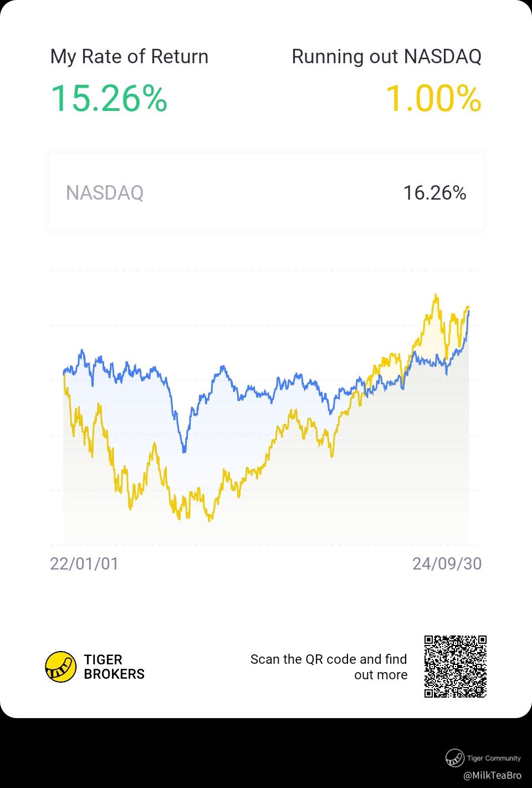
Task: Click the My Rate of Return heading
Action: [129, 57]
